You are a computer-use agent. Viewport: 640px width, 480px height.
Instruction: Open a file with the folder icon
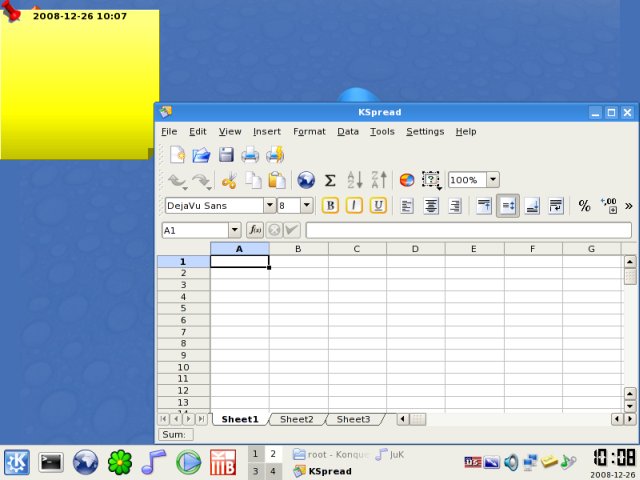click(202, 154)
